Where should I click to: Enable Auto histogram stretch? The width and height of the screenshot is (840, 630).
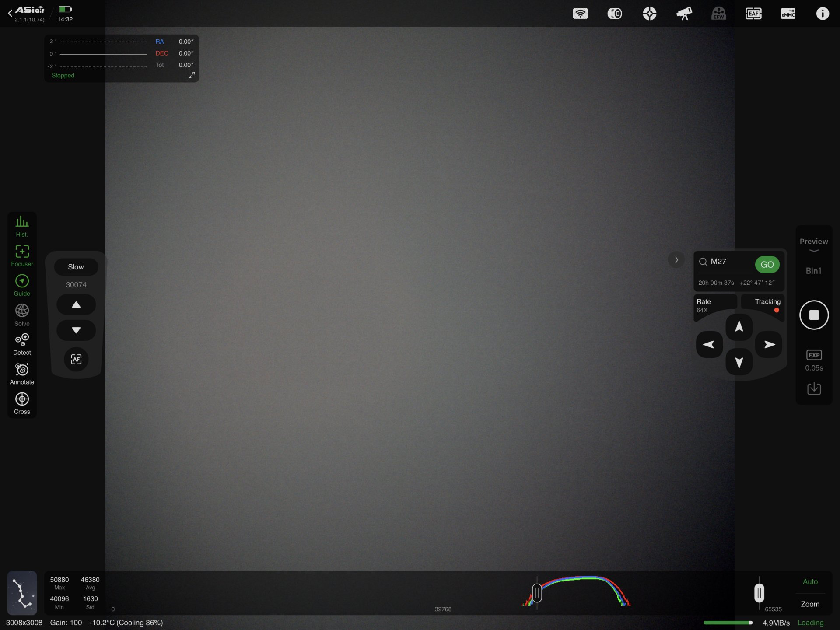(810, 582)
